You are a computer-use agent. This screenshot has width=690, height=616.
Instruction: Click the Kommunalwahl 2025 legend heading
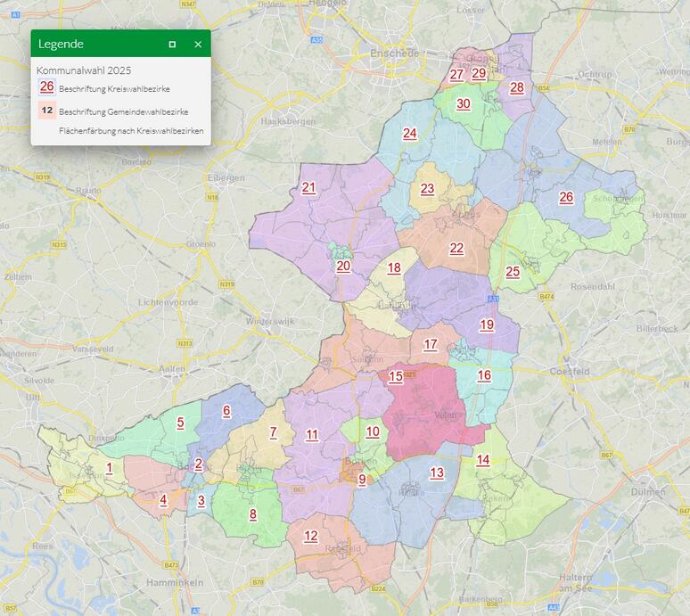(x=84, y=70)
